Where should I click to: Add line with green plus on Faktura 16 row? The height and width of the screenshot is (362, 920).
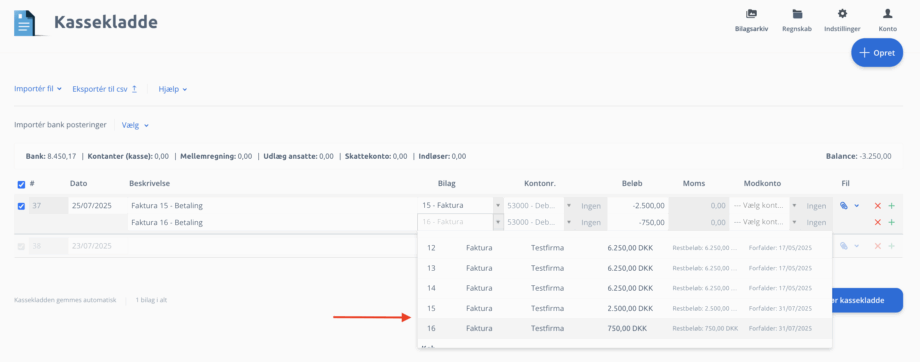tap(891, 222)
